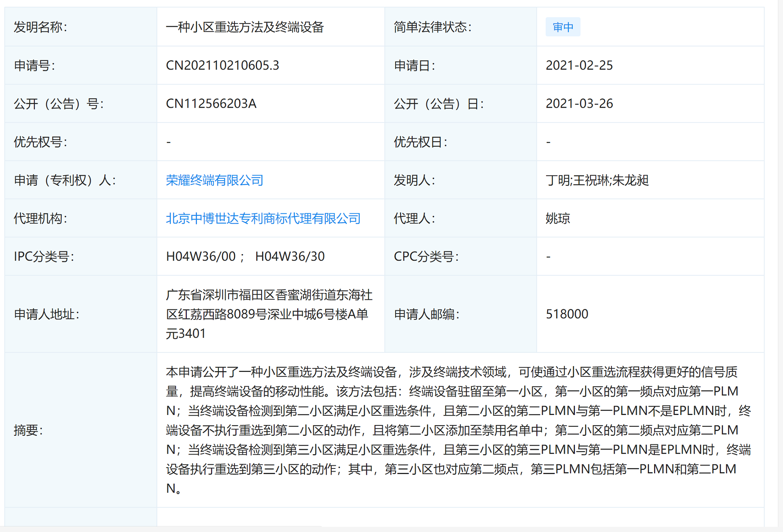Click the 申请日 label
Image resolution: width=783 pixels, height=532 pixels.
[x=414, y=65]
